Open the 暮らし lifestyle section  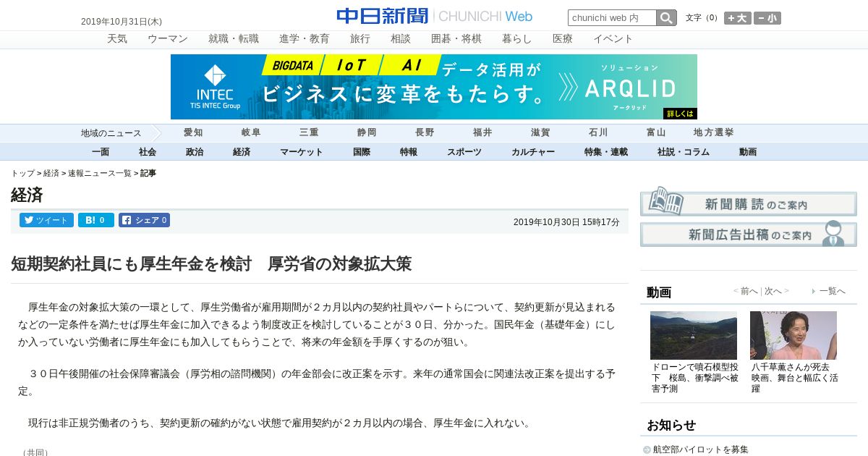[x=517, y=39]
